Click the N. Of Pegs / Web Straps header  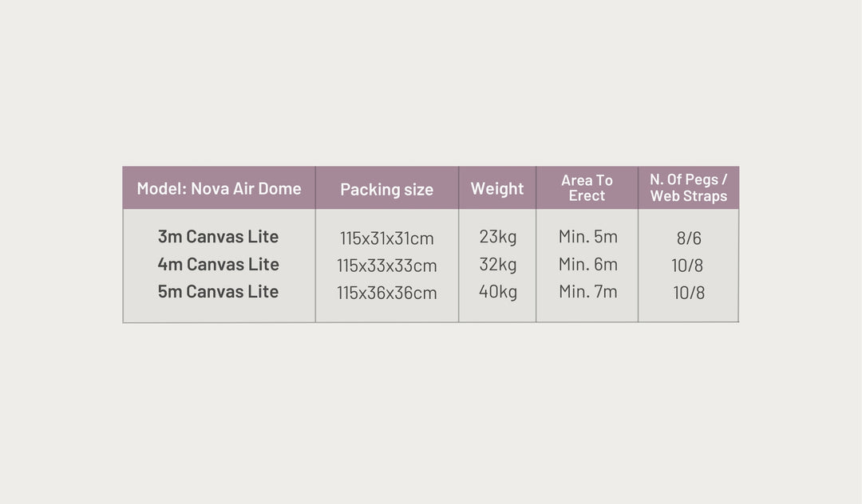(x=689, y=188)
